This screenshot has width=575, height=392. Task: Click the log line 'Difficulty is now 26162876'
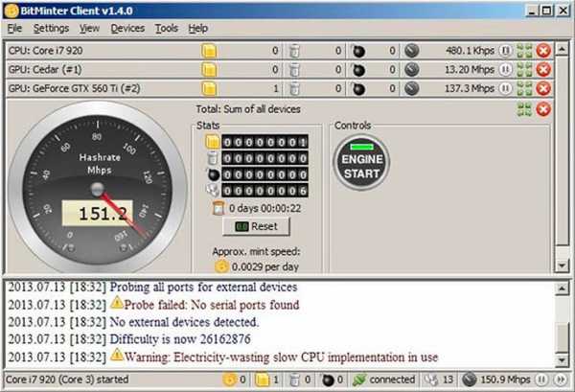tap(129, 339)
